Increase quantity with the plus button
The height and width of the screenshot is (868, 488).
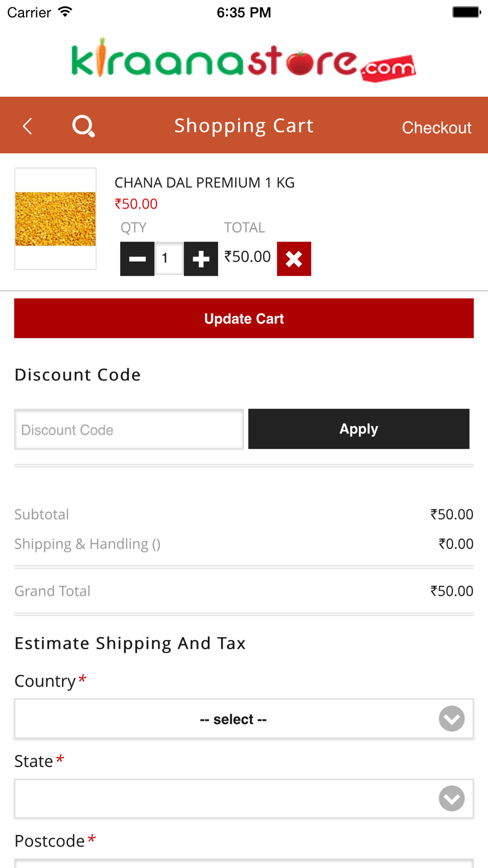(201, 259)
